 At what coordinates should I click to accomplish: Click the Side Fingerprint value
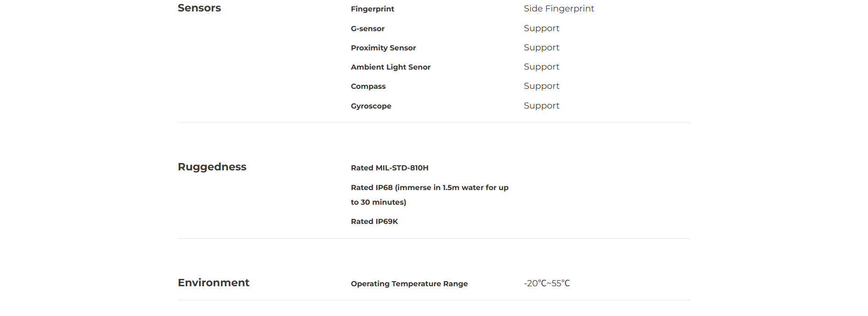coord(559,9)
